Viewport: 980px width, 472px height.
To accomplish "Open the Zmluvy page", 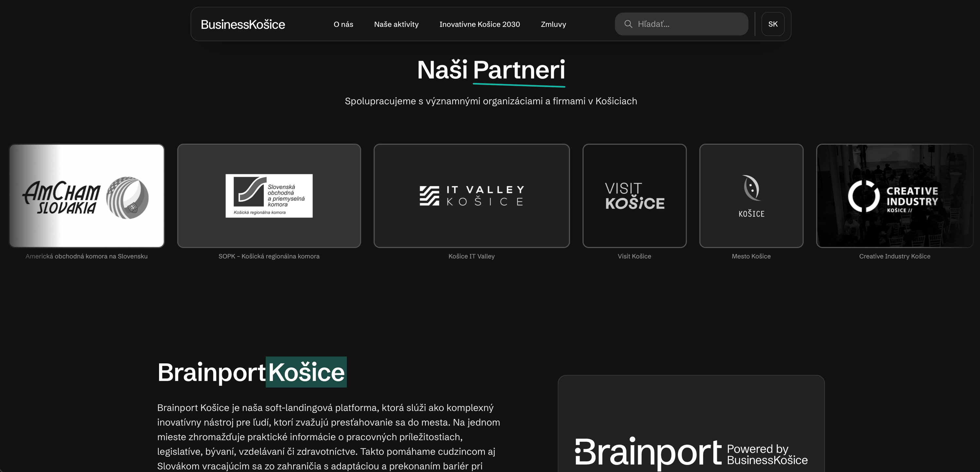I will 553,24.
